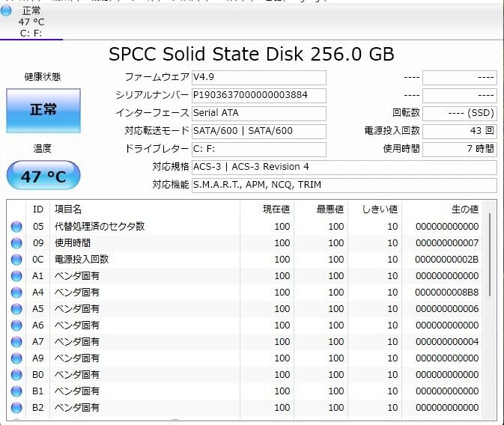Click the firmware field showing V4.9
Image resolution: width=504 pixels, height=425 pixels.
[258, 78]
